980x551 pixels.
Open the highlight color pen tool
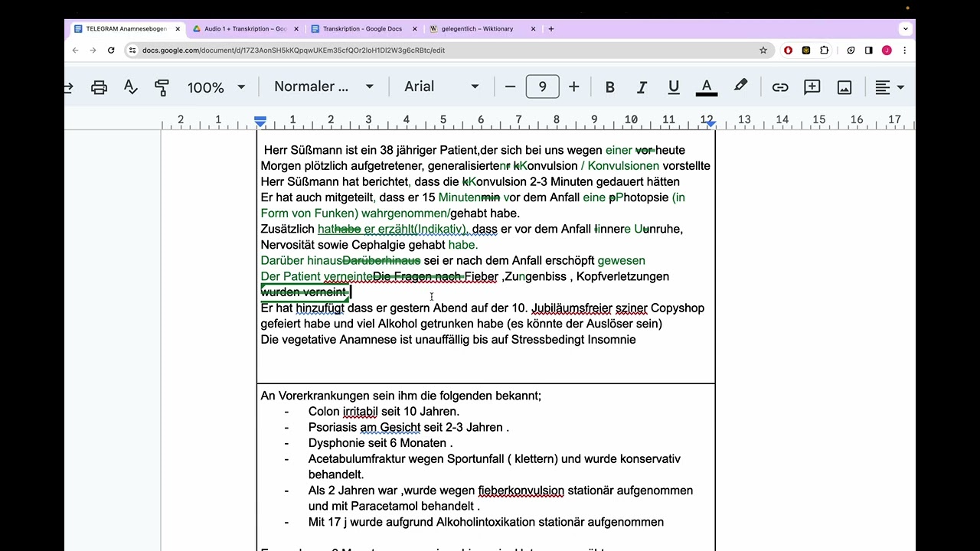(x=740, y=86)
